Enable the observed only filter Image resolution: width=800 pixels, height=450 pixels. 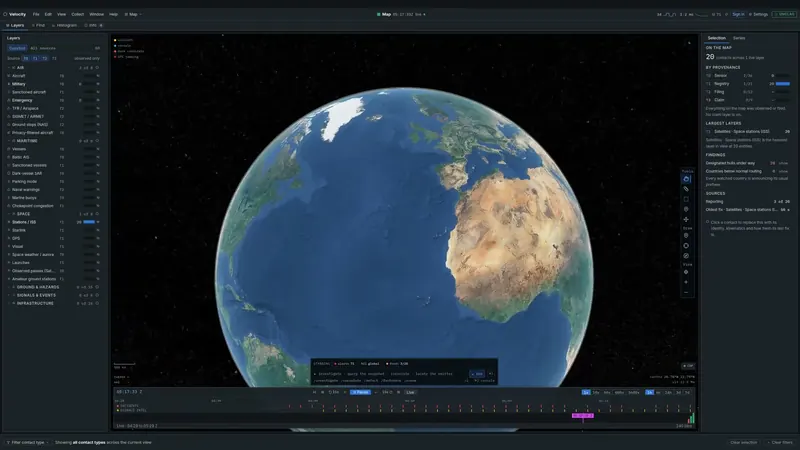click(87, 58)
